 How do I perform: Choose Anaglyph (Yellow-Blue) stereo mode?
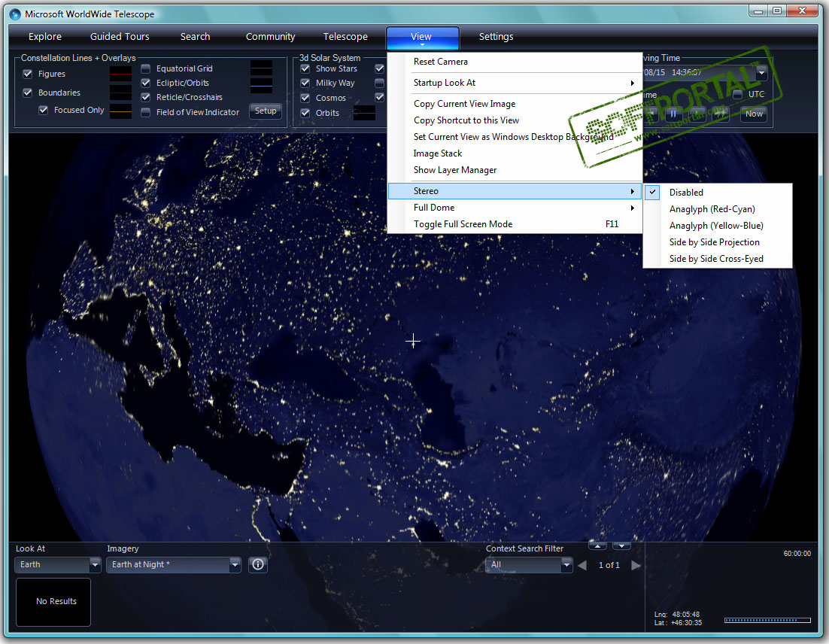click(718, 226)
